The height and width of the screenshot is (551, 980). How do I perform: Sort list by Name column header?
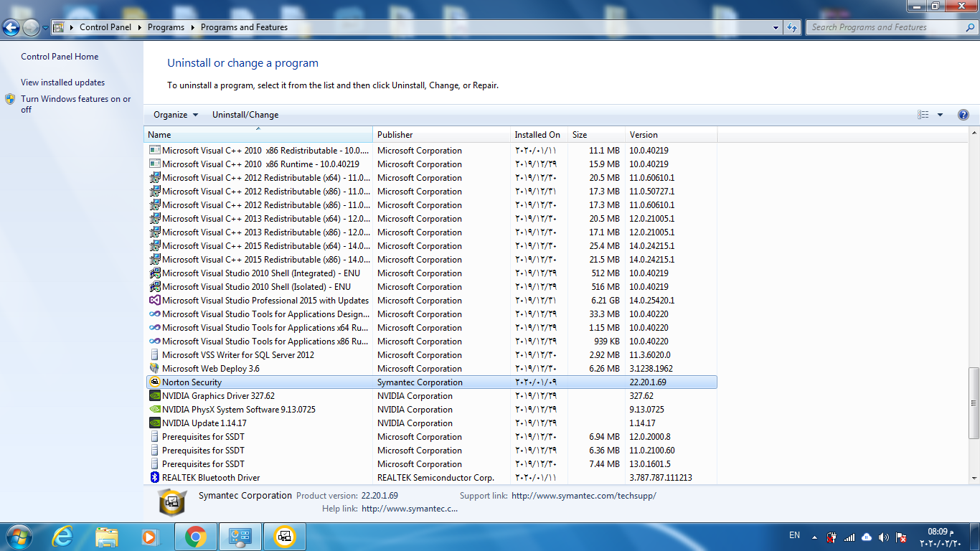258,135
